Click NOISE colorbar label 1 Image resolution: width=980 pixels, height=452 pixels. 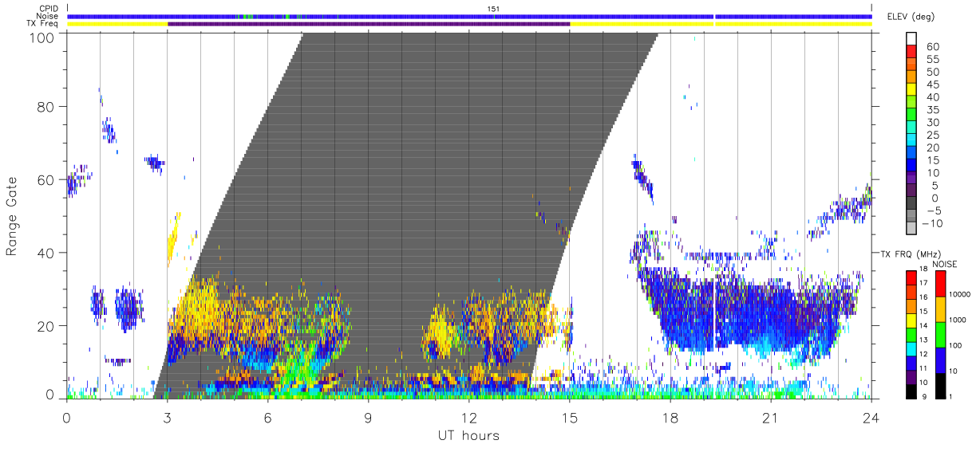coord(951,396)
